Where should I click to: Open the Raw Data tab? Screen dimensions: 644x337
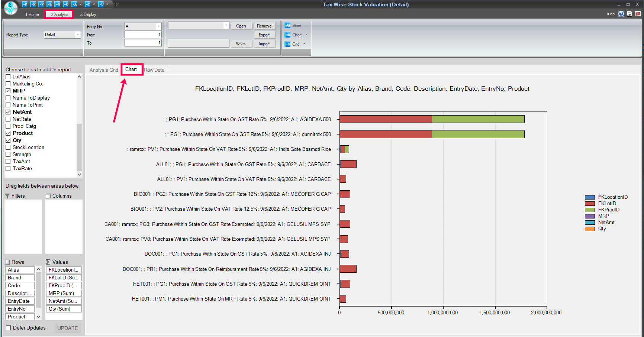point(154,70)
